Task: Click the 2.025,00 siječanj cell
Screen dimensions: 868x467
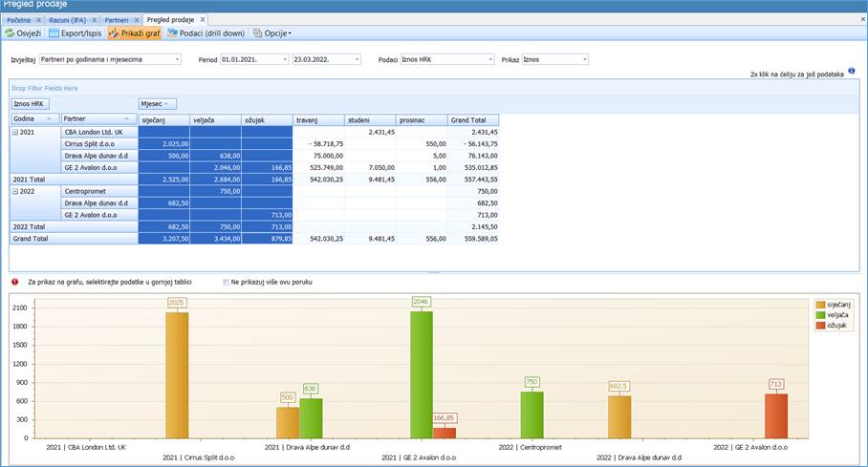Action: click(x=163, y=144)
